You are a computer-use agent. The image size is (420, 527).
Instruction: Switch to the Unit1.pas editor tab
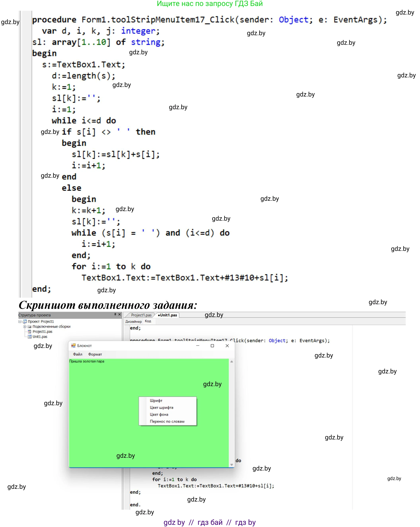click(168, 315)
